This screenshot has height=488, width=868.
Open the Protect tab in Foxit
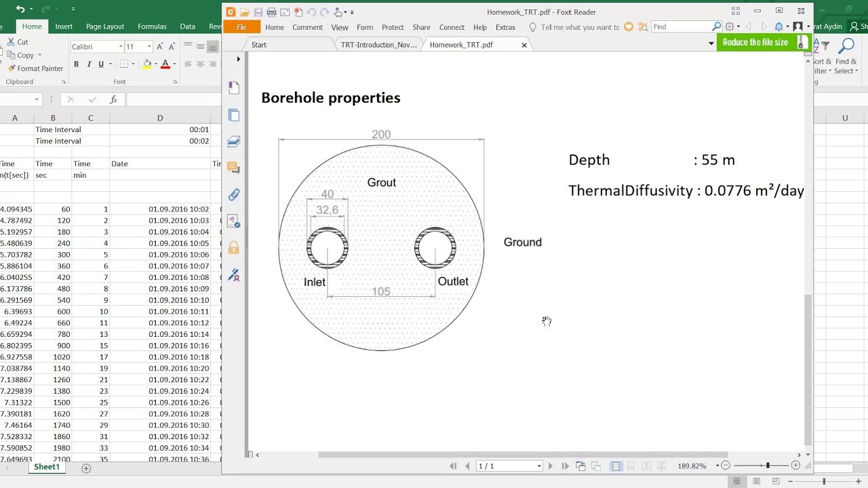pyautogui.click(x=393, y=27)
